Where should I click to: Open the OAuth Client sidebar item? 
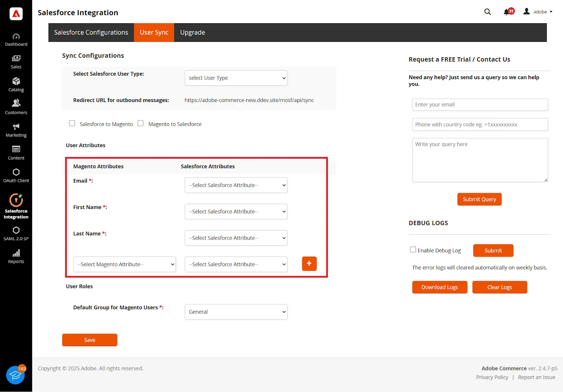coord(16,176)
